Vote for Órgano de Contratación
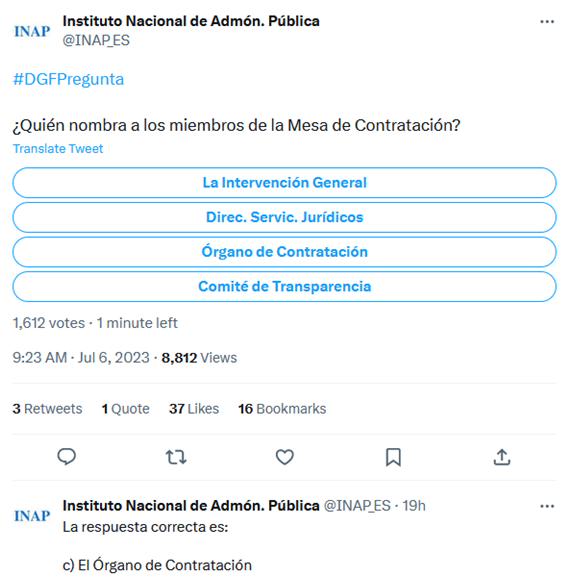This screenshot has width=571, height=578. [284, 252]
